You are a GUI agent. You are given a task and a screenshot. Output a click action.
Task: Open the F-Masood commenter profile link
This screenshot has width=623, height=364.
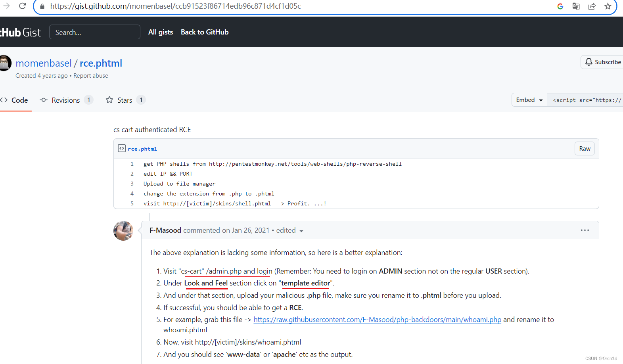coord(165,230)
